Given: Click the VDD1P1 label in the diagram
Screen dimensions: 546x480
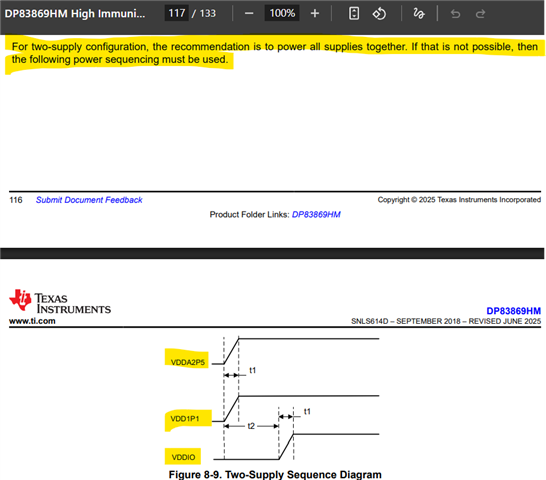Looking at the screenshot, I should [185, 419].
